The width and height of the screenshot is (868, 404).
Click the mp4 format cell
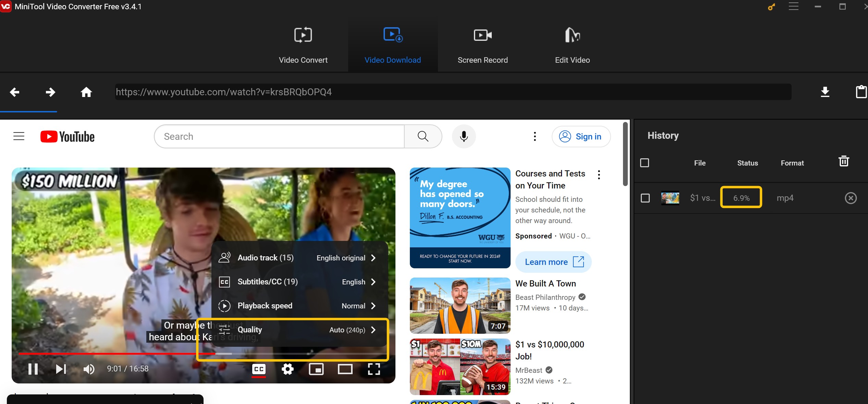pyautogui.click(x=785, y=198)
